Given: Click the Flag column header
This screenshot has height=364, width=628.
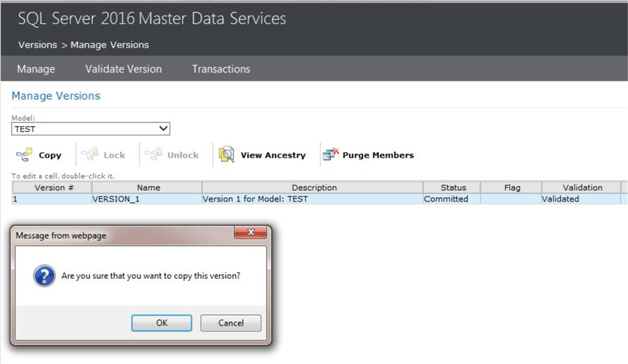Looking at the screenshot, I should click(511, 188).
